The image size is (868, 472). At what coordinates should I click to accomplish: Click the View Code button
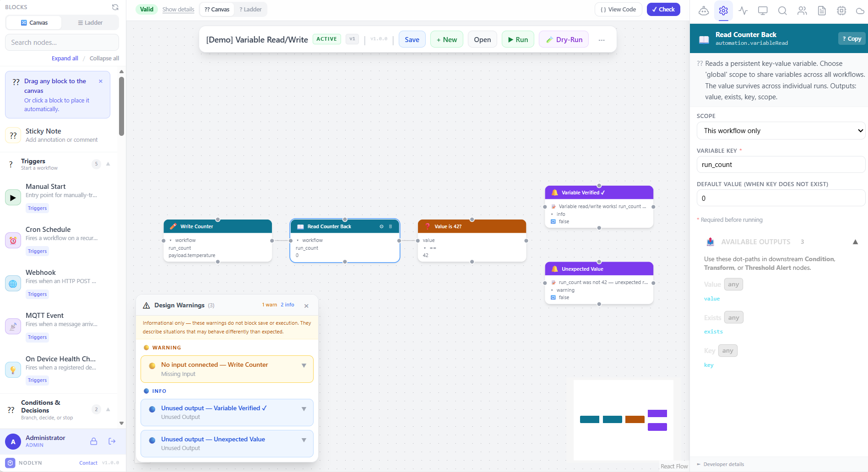coord(618,9)
